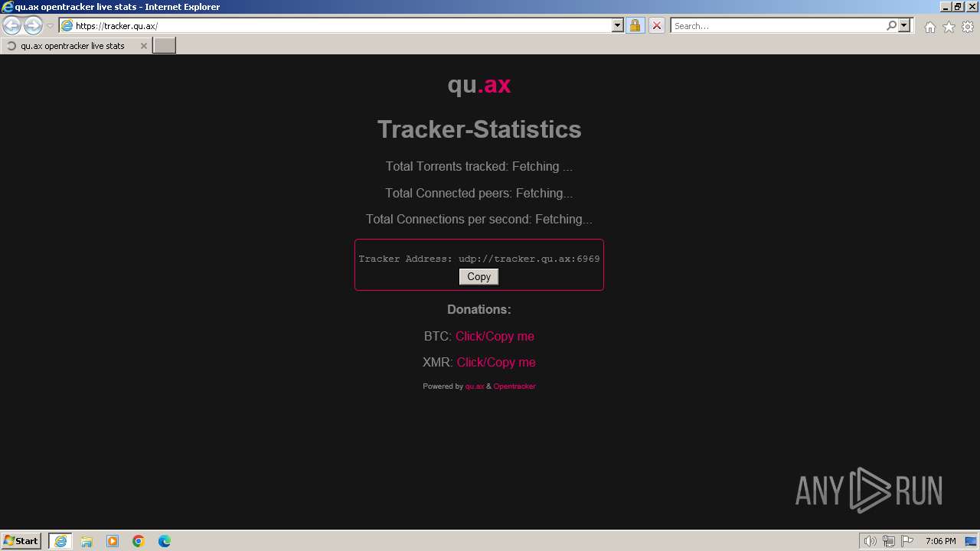Open Favorites star icon
This screenshot has height=551, width=980.
point(949,27)
